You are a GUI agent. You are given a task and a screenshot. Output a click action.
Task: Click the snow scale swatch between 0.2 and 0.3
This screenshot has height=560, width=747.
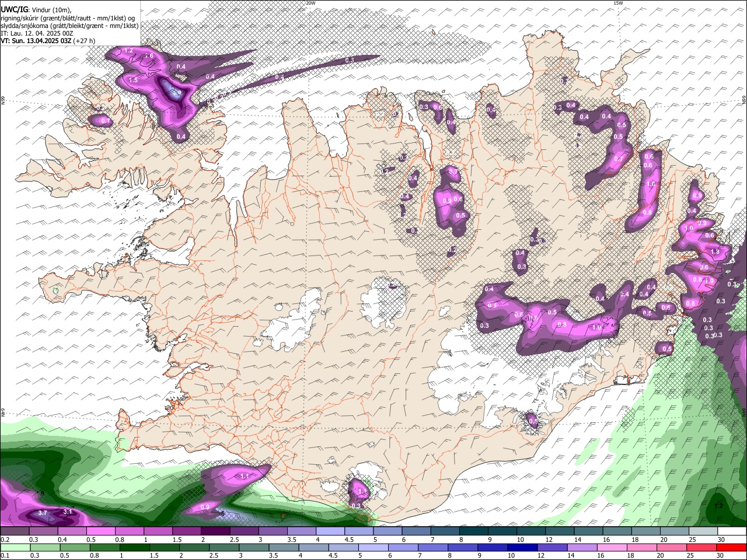pyautogui.click(x=15, y=531)
